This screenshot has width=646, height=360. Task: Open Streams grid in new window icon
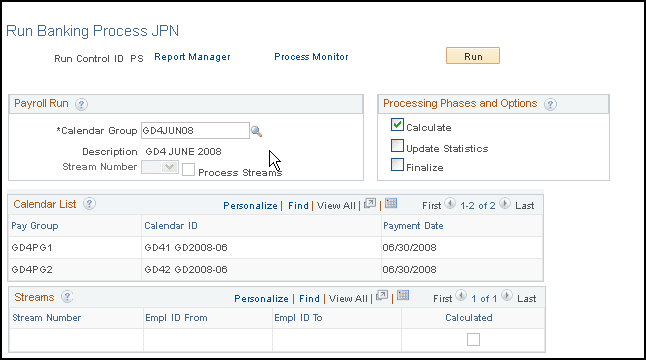click(382, 296)
